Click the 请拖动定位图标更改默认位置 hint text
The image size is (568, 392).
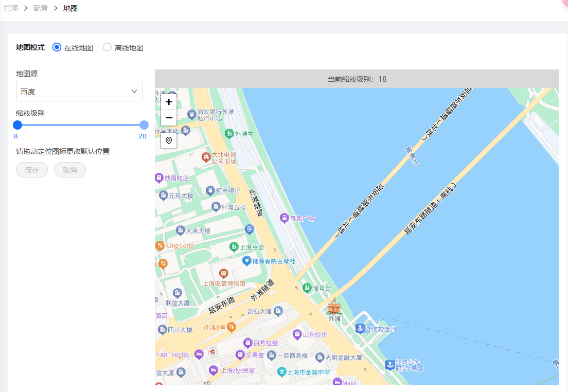tap(63, 151)
